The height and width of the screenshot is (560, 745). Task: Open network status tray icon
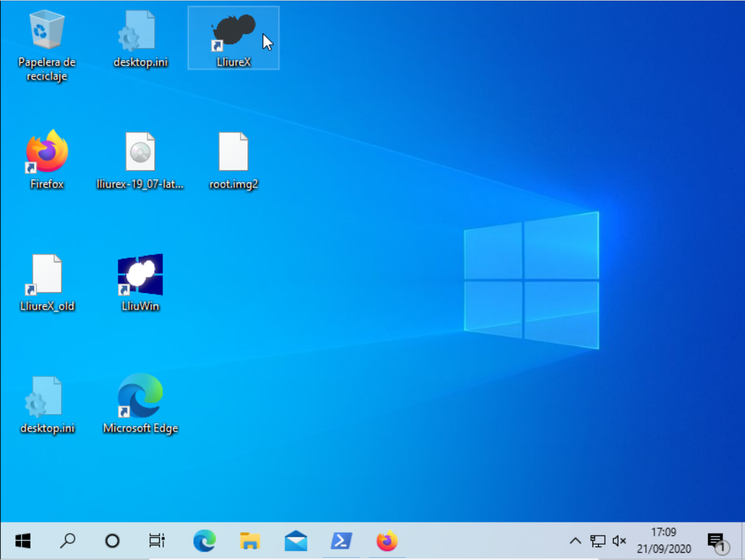(x=598, y=541)
